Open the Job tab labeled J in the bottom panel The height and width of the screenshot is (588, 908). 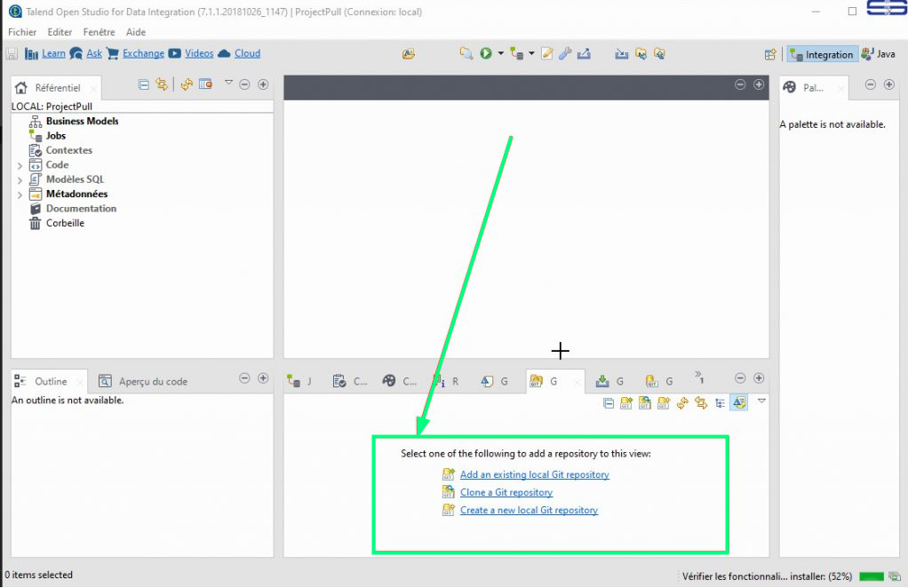[300, 381]
